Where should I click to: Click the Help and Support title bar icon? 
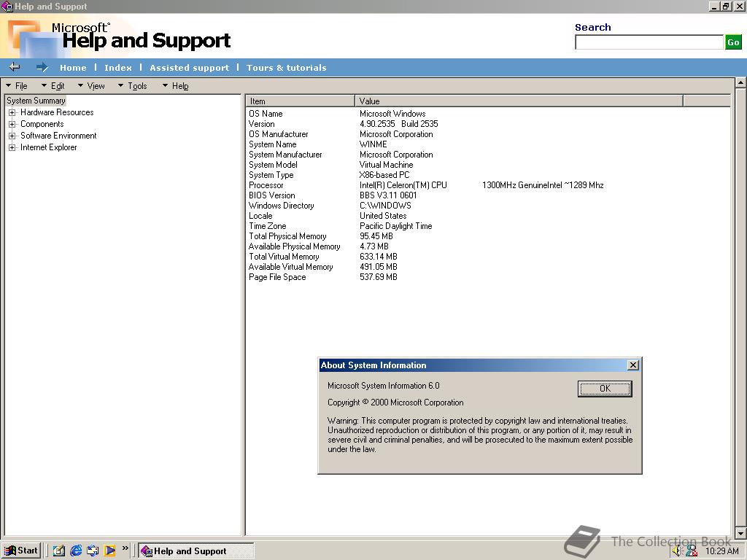(x=7, y=6)
